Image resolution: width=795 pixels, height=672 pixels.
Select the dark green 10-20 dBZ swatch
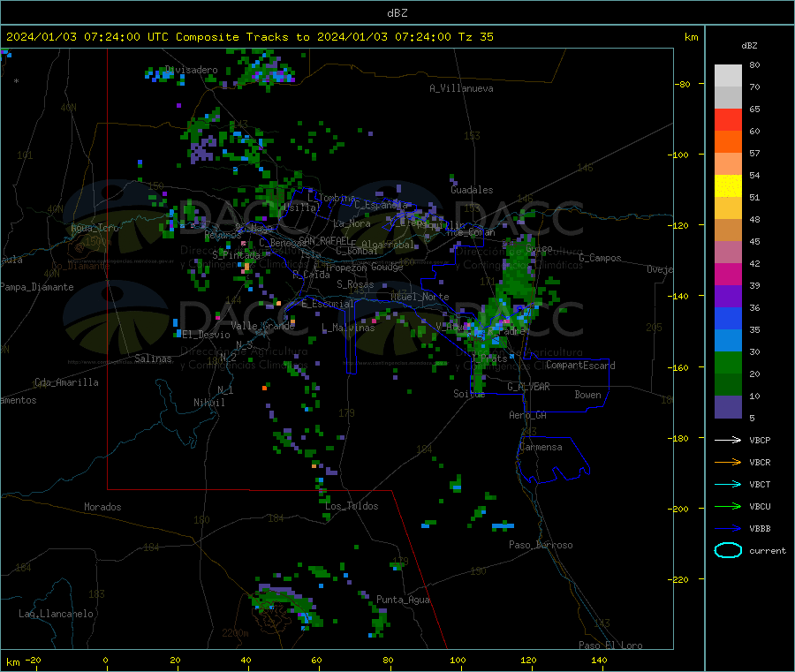pos(728,384)
